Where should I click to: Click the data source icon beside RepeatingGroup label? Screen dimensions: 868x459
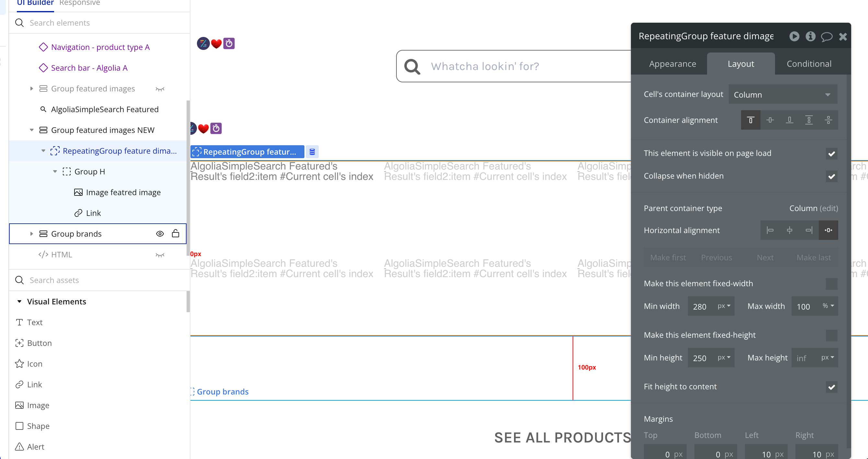[x=312, y=152]
